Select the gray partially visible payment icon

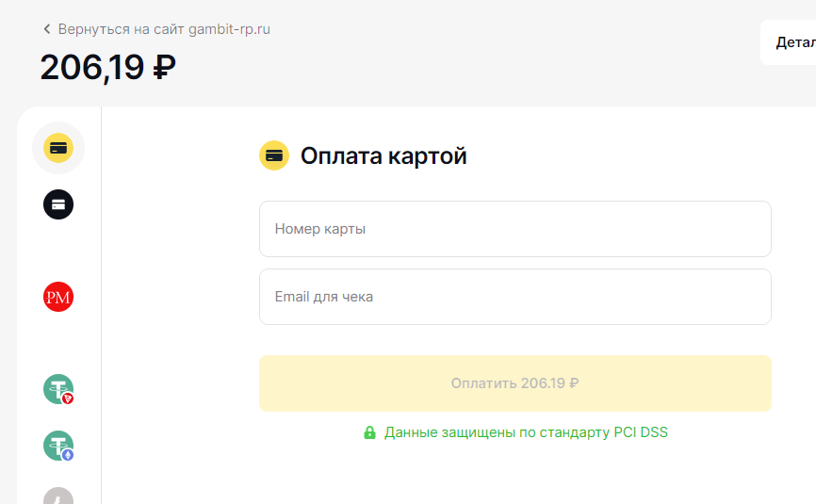(x=58, y=496)
